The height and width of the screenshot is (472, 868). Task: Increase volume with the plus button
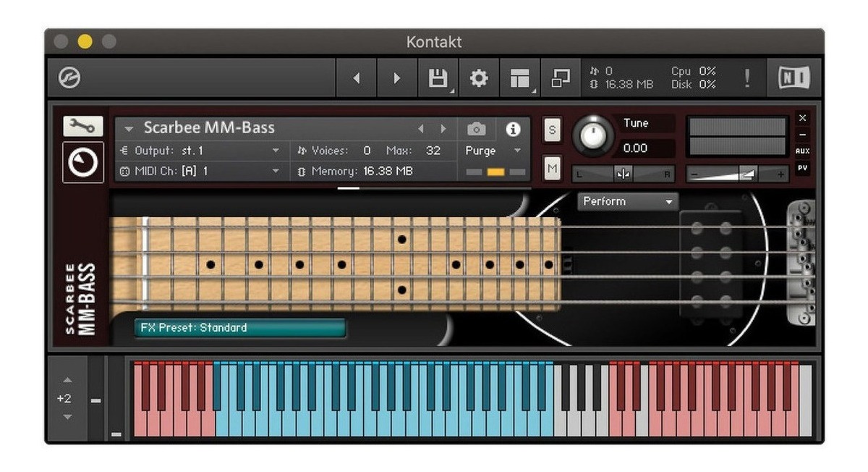click(x=780, y=174)
